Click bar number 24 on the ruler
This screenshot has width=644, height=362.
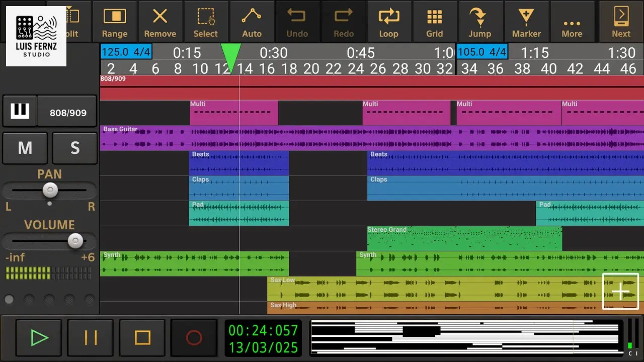pyautogui.click(x=356, y=68)
